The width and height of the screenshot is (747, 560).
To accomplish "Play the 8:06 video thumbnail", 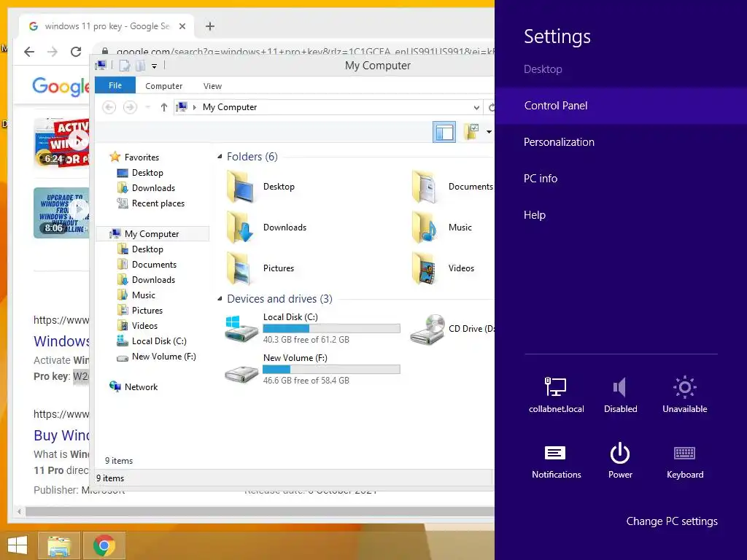I will tap(61, 212).
